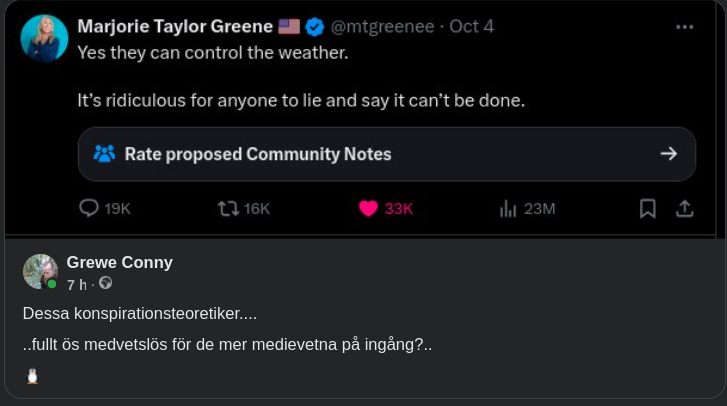This screenshot has width=727, height=406.
Task: Open Rate proposed Community Notes
Action: pos(258,154)
